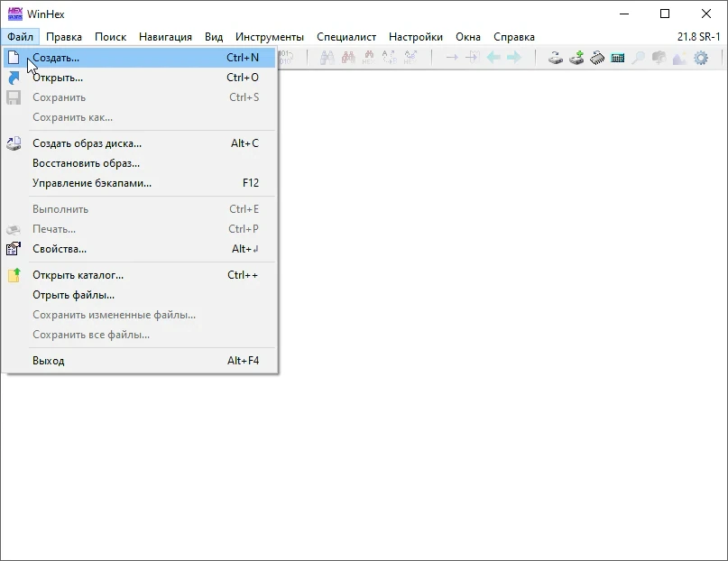Click the folder icon beside Открыть каталог
Screen dimensions: 728x561
coord(14,275)
